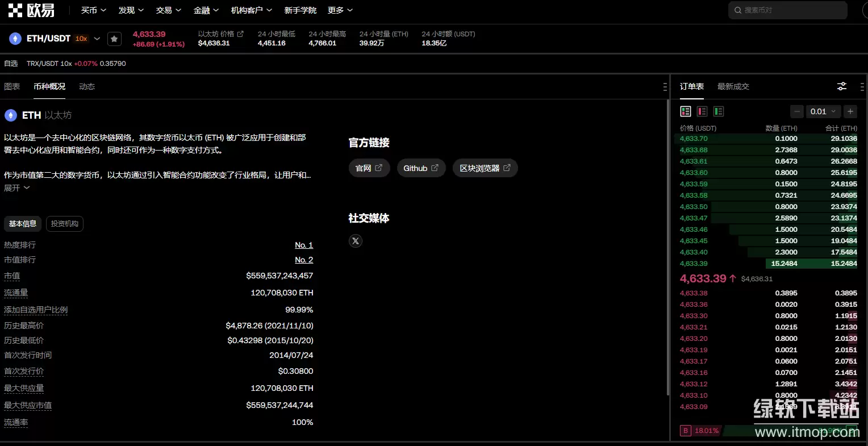Show both bids and asks order view
Image resolution: width=868 pixels, height=446 pixels.
point(686,111)
